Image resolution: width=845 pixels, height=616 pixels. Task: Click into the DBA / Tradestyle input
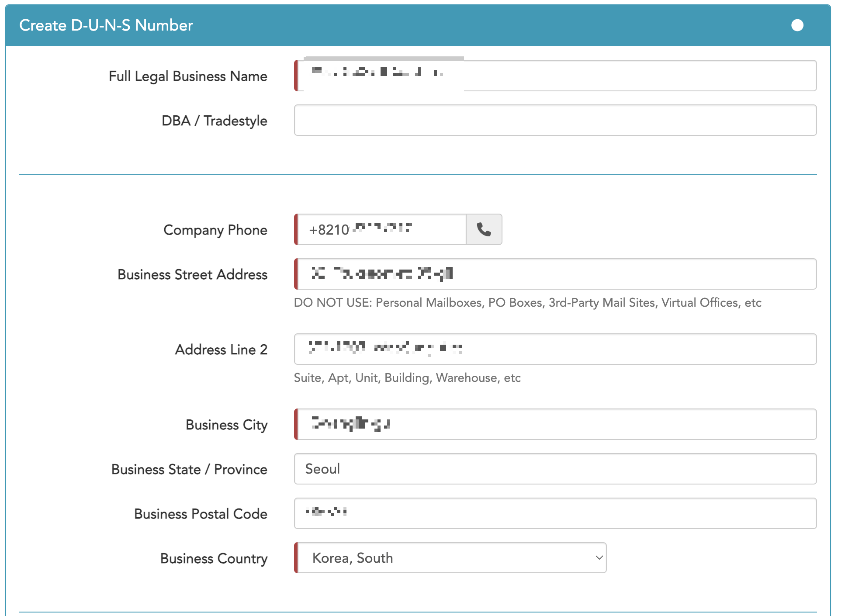(x=555, y=121)
